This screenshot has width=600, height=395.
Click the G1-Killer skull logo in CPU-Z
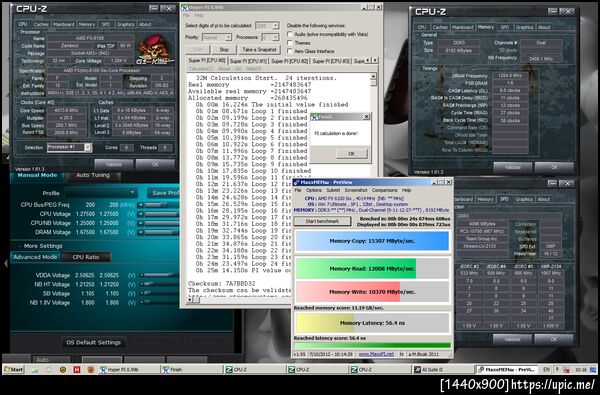click(155, 49)
